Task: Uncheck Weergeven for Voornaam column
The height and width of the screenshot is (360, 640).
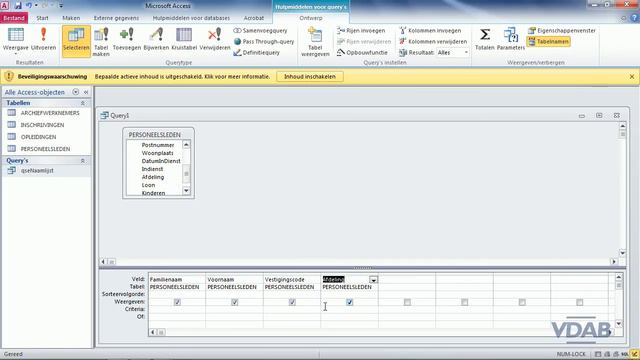Action: coord(235,302)
